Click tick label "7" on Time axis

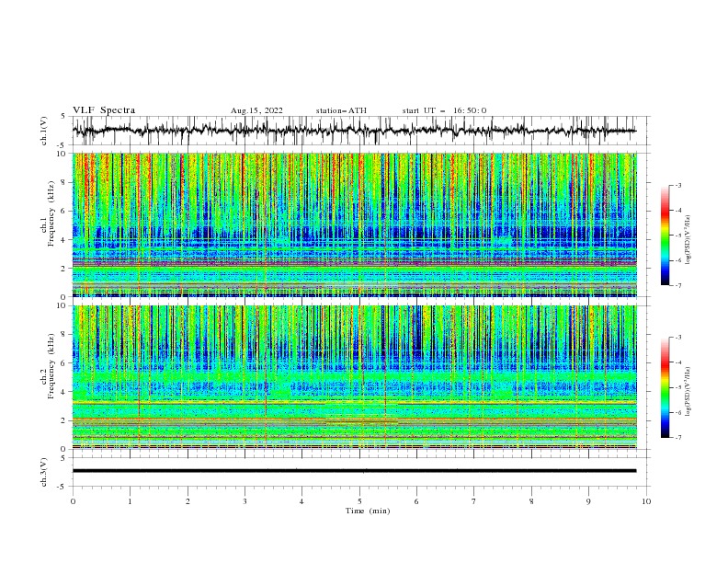474,501
